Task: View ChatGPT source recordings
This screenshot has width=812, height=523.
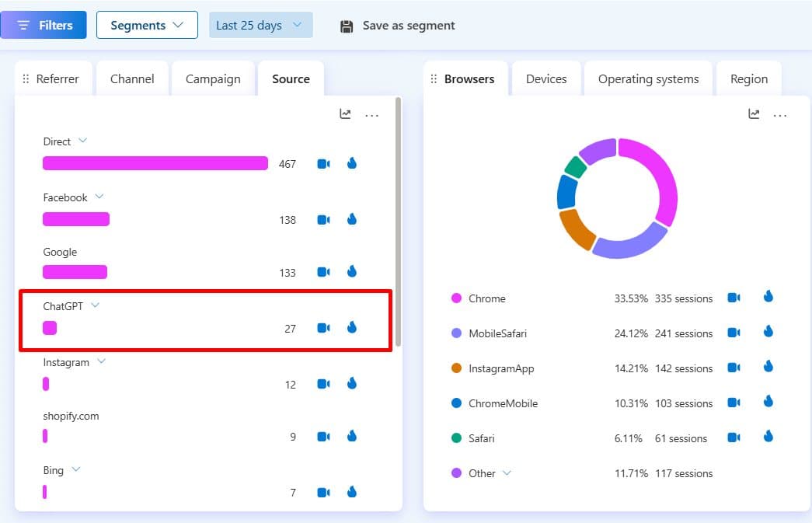Action: coord(324,328)
